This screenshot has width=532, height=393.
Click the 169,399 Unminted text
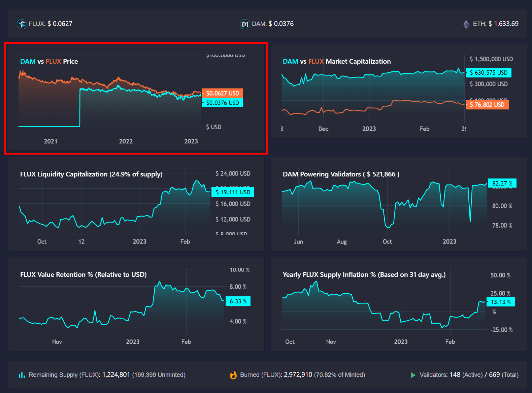point(159,375)
